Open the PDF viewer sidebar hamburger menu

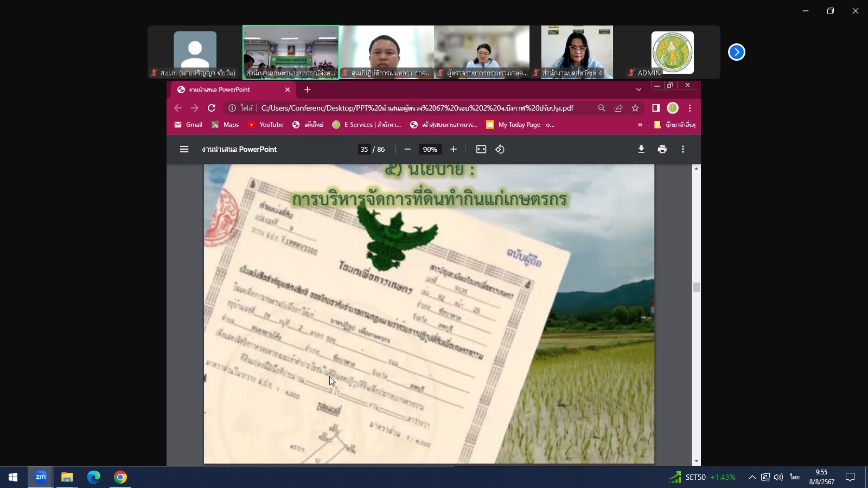(x=184, y=149)
